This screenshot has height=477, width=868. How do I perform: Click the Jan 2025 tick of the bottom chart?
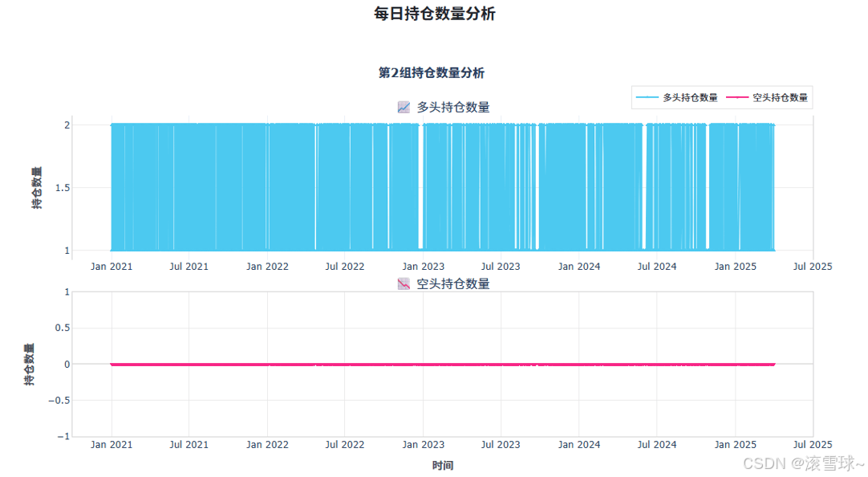point(735,445)
